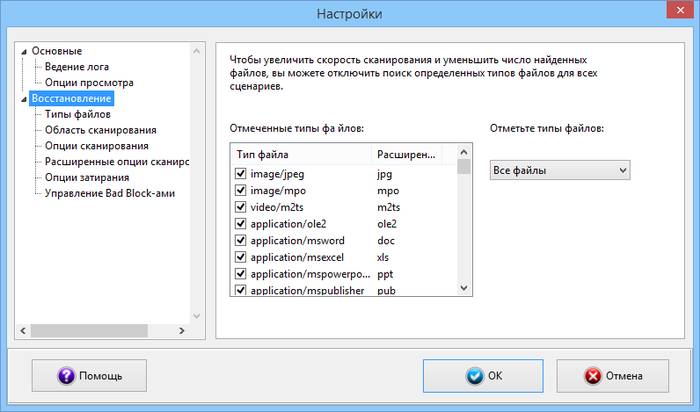Image resolution: width=700 pixels, height=412 pixels.
Task: Select Опции затирания tree item
Action: click(x=87, y=177)
